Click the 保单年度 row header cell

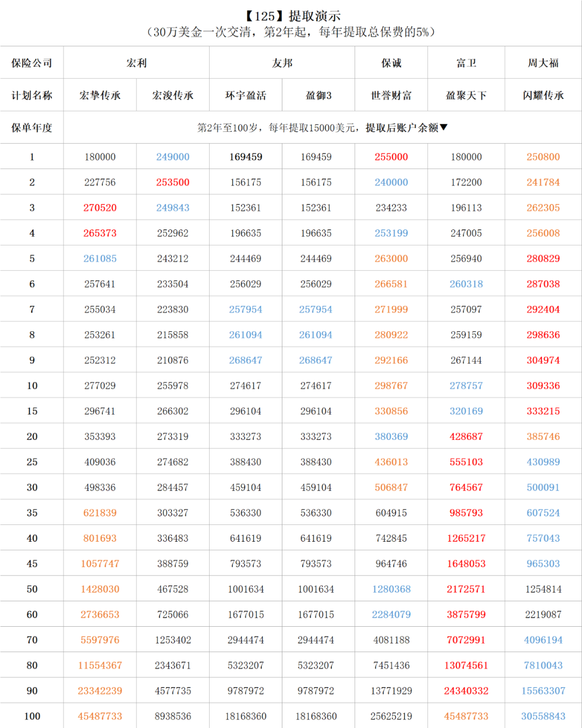32,128
